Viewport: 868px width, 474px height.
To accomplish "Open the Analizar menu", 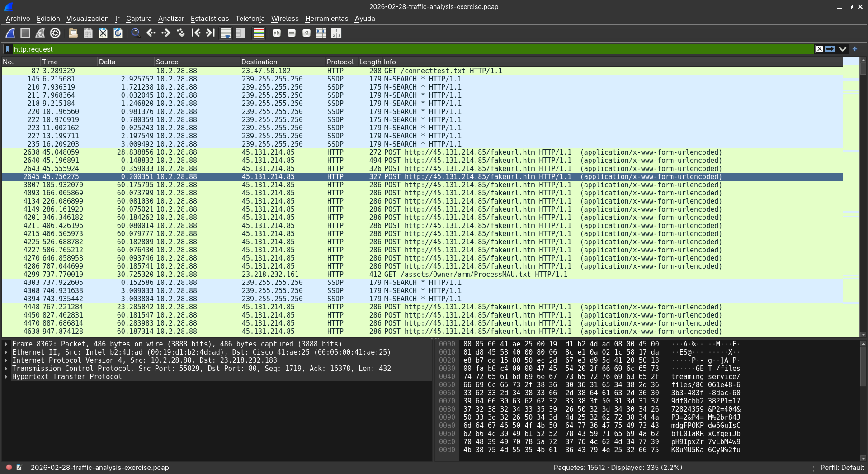I will click(171, 19).
